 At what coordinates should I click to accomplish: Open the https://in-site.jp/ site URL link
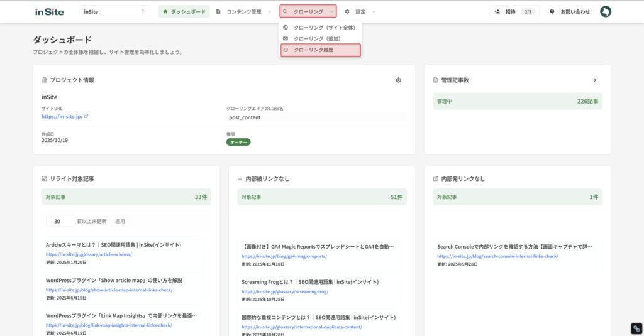62,117
